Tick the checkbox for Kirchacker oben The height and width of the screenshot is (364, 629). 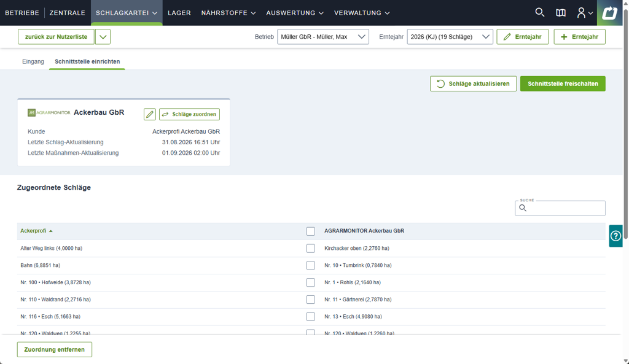pos(310,248)
